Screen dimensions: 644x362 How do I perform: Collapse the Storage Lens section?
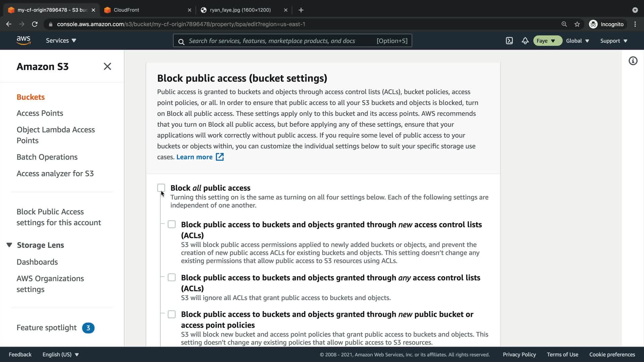(x=9, y=245)
